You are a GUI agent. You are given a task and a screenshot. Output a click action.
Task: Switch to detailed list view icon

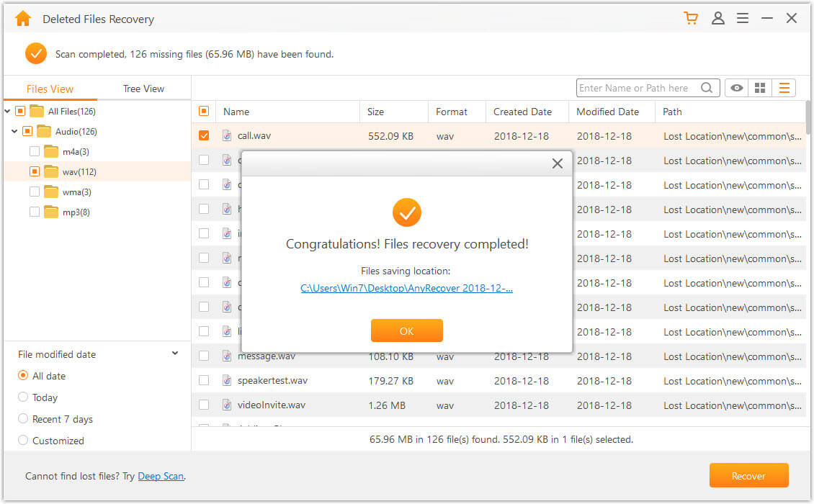tap(784, 87)
